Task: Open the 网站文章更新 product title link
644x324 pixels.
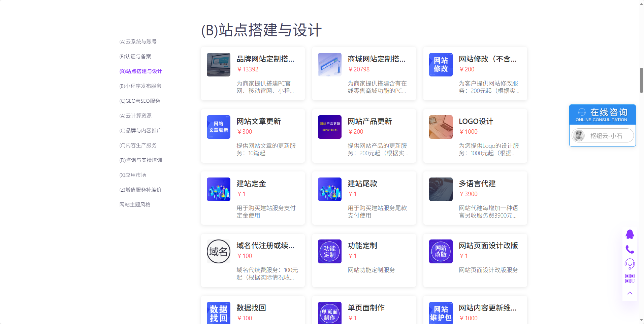Action: tap(258, 121)
